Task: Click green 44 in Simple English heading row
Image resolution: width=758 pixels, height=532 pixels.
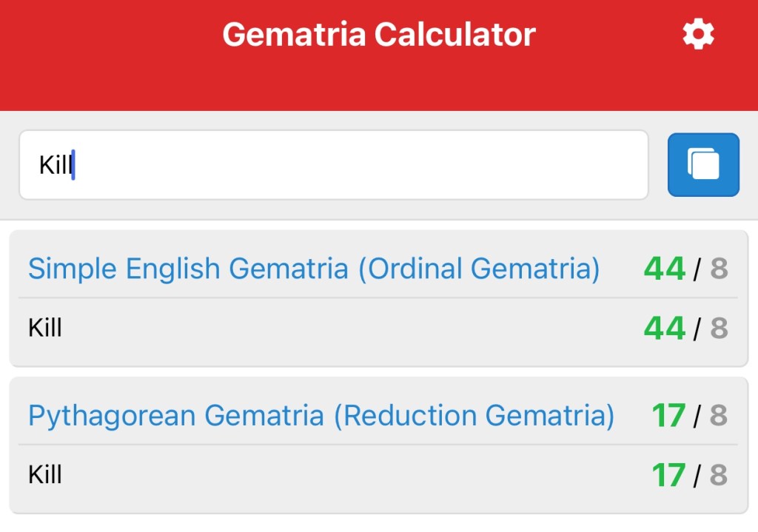Action: (665, 269)
